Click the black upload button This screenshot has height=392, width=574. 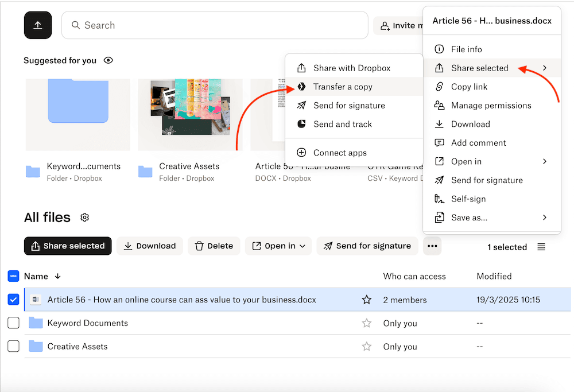point(38,25)
